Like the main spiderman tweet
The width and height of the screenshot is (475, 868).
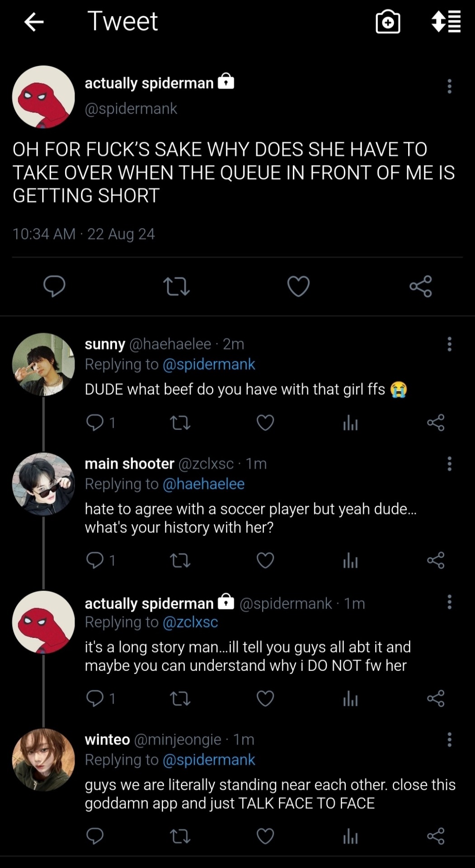(x=298, y=287)
